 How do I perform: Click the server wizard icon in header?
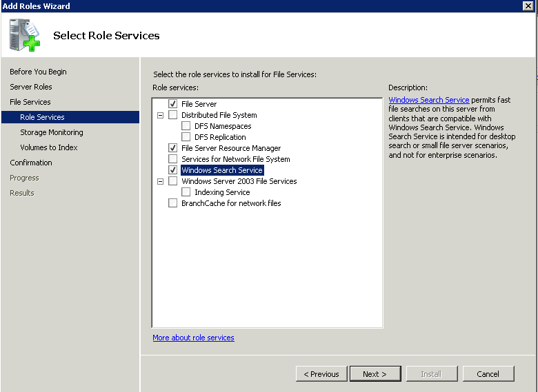(x=24, y=35)
